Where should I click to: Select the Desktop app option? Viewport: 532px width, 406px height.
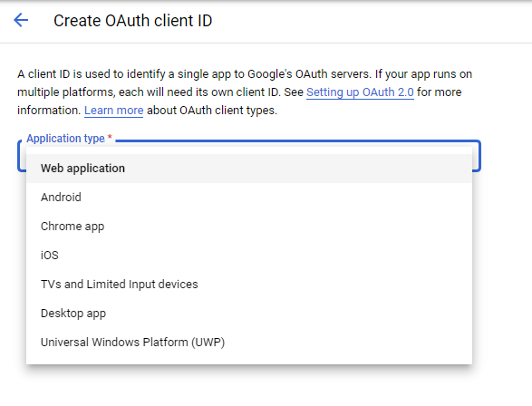click(x=249, y=313)
